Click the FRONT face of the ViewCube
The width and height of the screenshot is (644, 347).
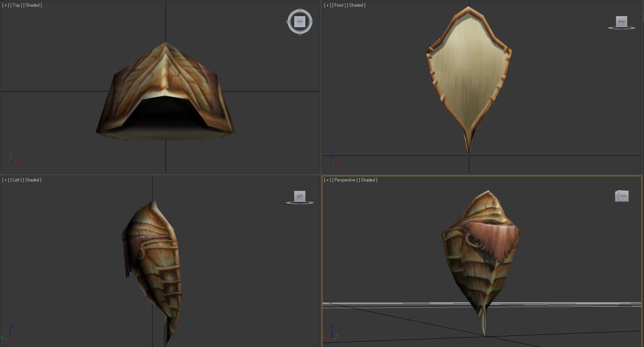621,21
